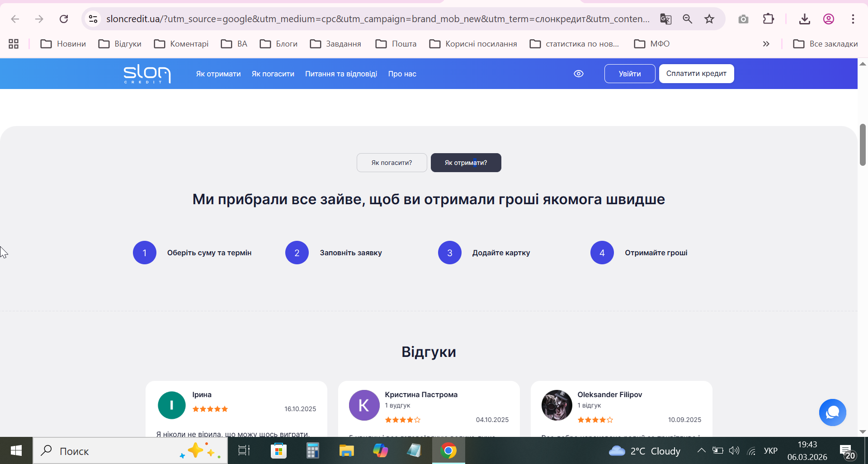
Task: Click Кристина Пастрома's reviewer avatar
Action: 364,405
